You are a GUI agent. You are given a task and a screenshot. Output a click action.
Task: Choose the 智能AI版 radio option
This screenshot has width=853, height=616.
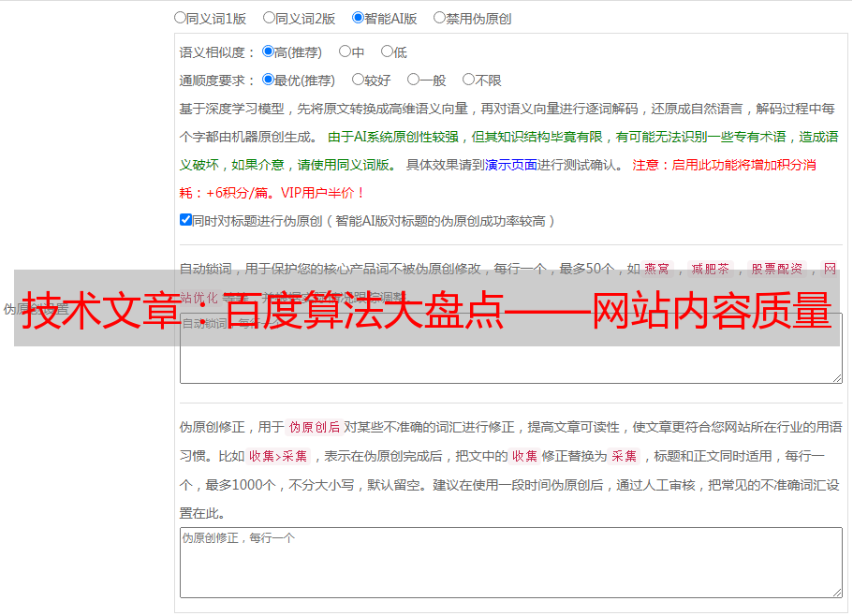(358, 18)
